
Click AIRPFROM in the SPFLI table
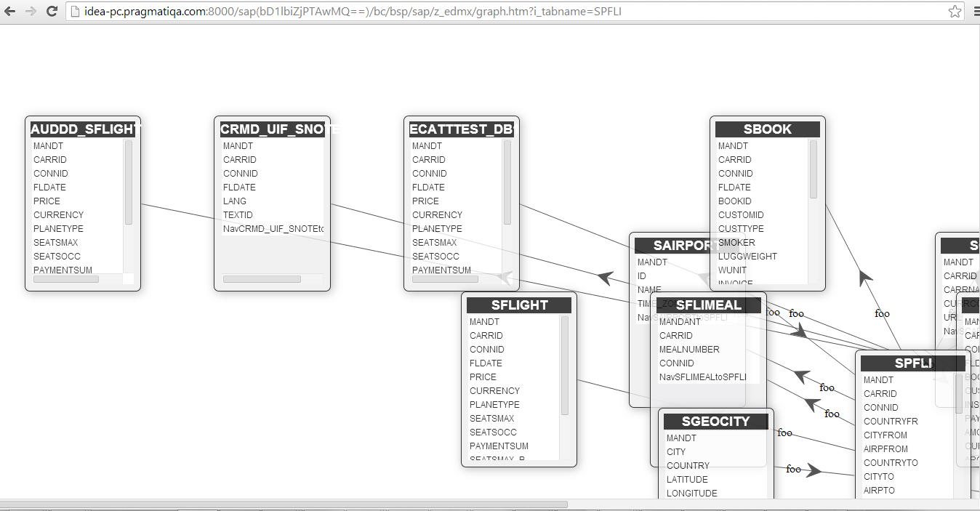(885, 449)
